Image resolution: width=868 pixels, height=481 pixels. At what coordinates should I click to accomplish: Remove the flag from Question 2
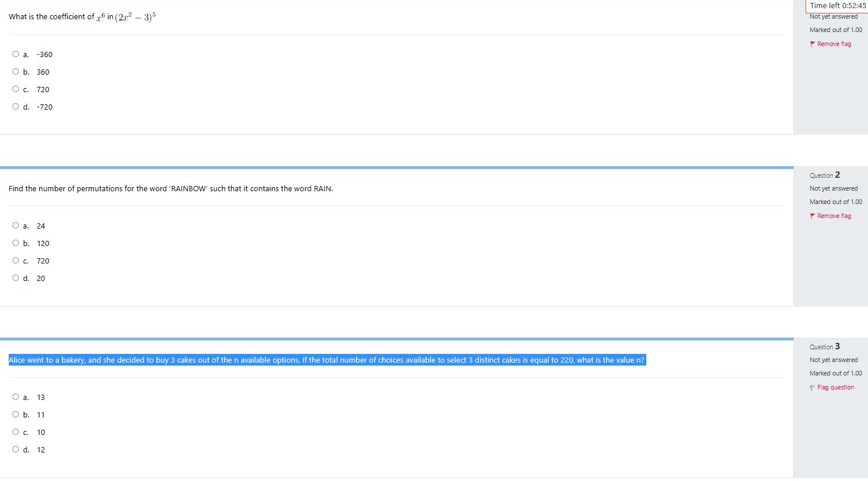pyautogui.click(x=831, y=216)
